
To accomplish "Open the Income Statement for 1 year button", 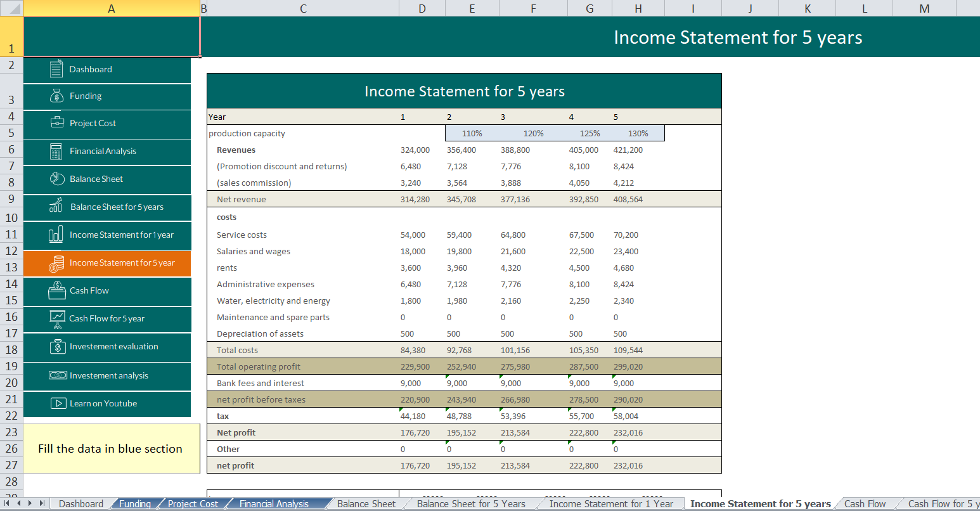I will tap(107, 235).
